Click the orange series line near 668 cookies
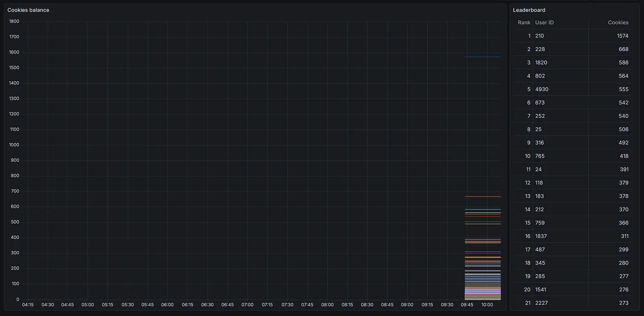The image size is (644, 316). pos(483,197)
